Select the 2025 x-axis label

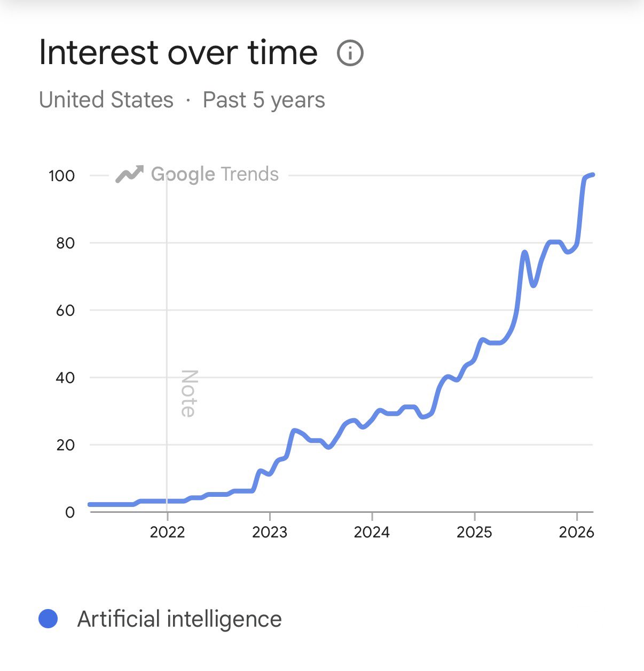coord(474,532)
